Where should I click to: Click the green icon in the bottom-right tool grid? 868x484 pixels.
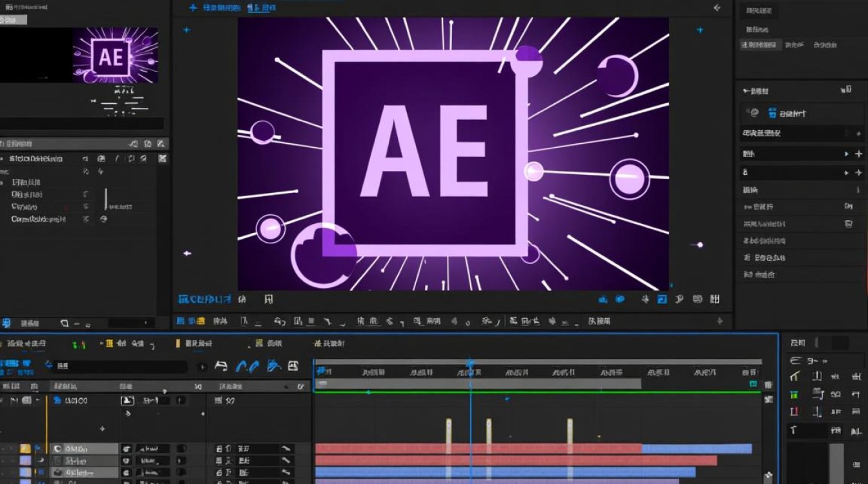pyautogui.click(x=794, y=394)
